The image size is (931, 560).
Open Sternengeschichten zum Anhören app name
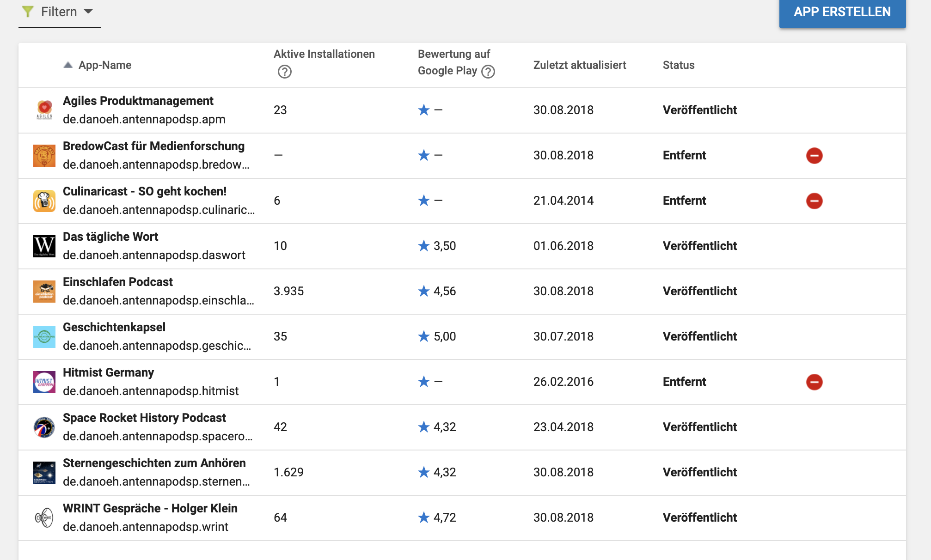point(154,463)
